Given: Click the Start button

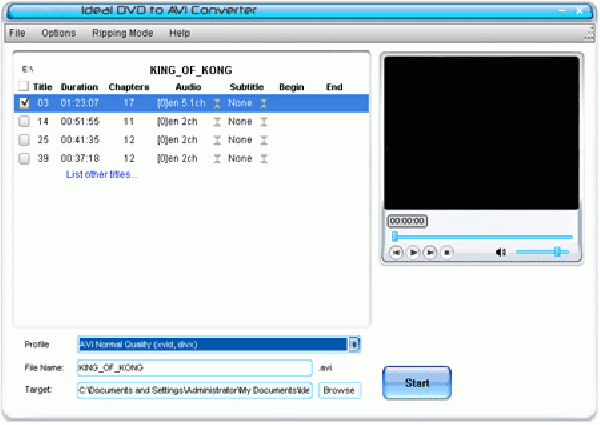Looking at the screenshot, I should (x=417, y=383).
